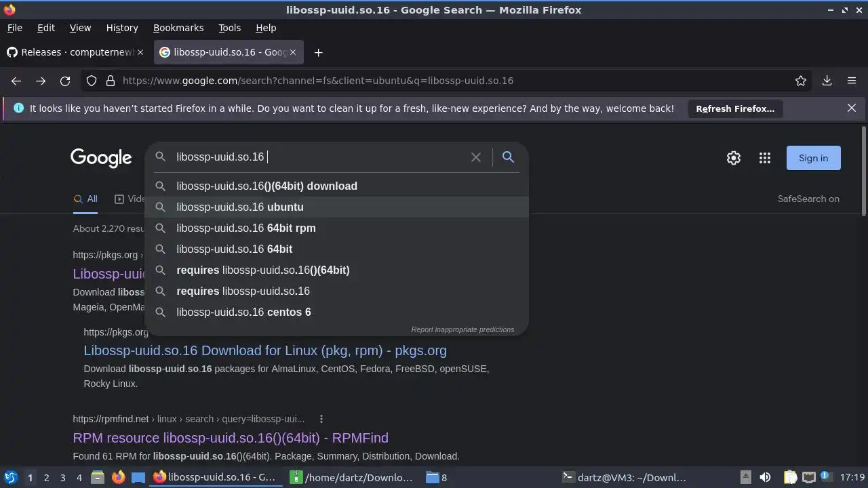868x488 pixels.
Task: Submit search with blue magnifier icon
Action: point(508,157)
